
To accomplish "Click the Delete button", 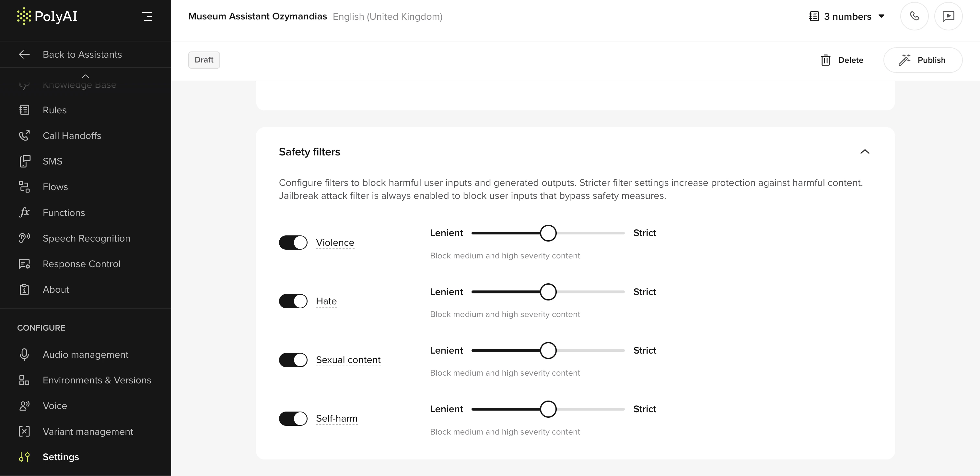I will coord(842,60).
